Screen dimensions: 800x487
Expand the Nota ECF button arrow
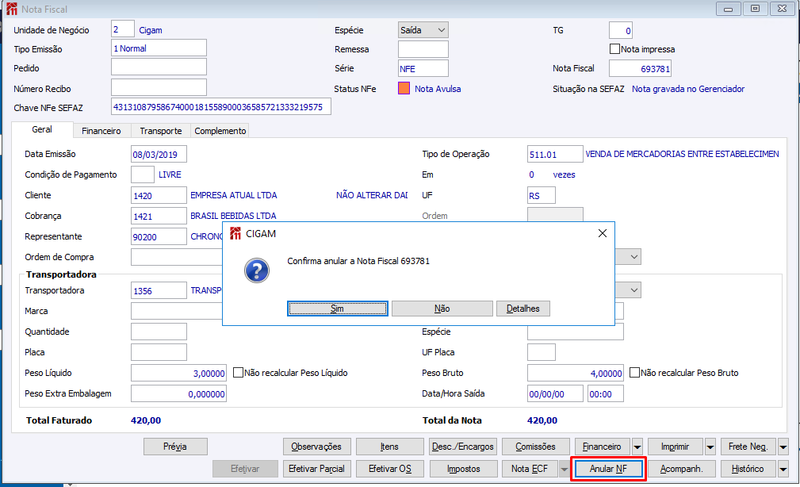[x=564, y=469]
